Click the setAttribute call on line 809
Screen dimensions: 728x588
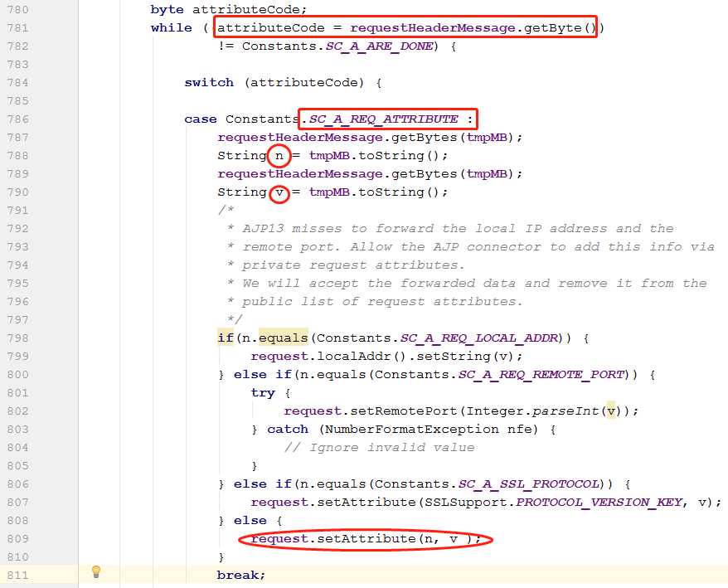tap(366, 539)
